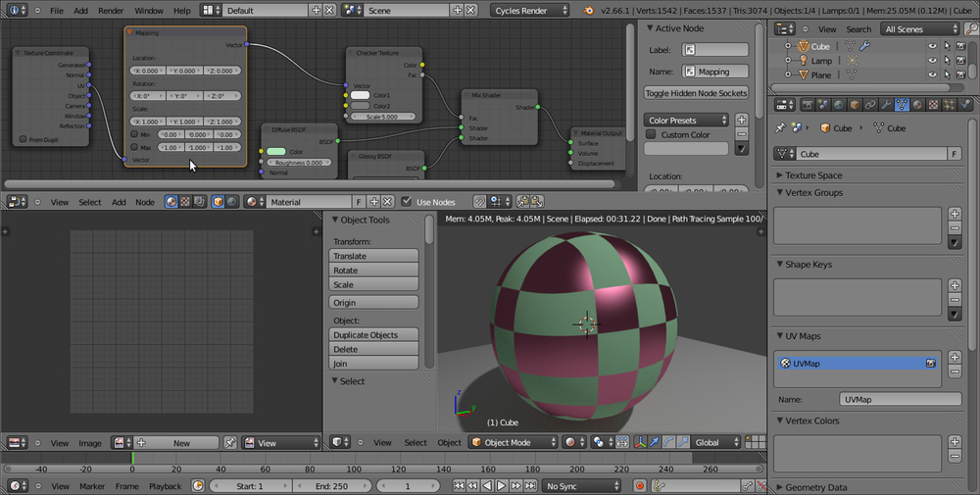Viewport: 980px width, 495px height.
Task: Enable the Custom Color checkbox
Action: coord(651,134)
